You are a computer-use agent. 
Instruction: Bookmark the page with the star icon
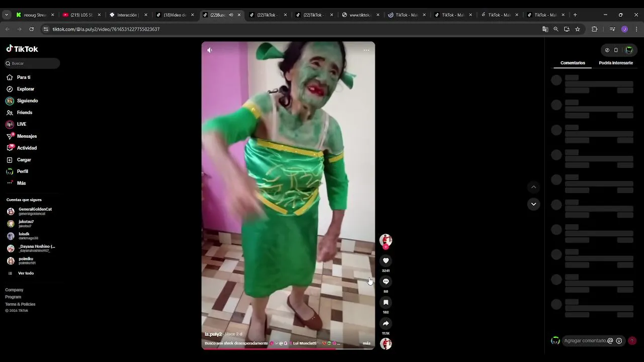(x=578, y=29)
